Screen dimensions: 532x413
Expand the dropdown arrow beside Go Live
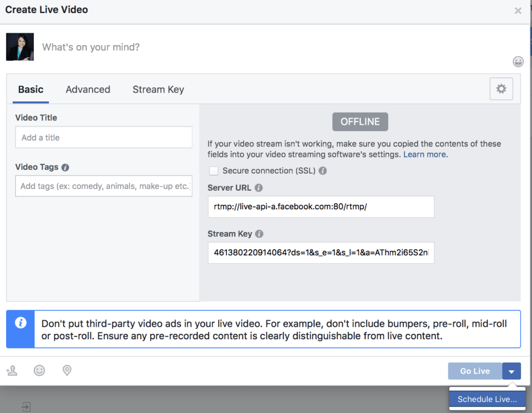pyautogui.click(x=511, y=371)
